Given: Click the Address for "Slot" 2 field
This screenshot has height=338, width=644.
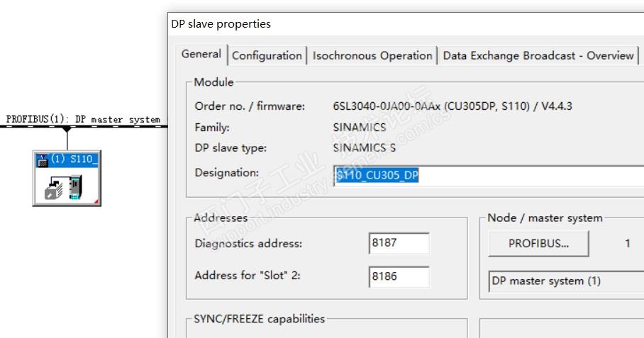Looking at the screenshot, I should pos(399,276).
